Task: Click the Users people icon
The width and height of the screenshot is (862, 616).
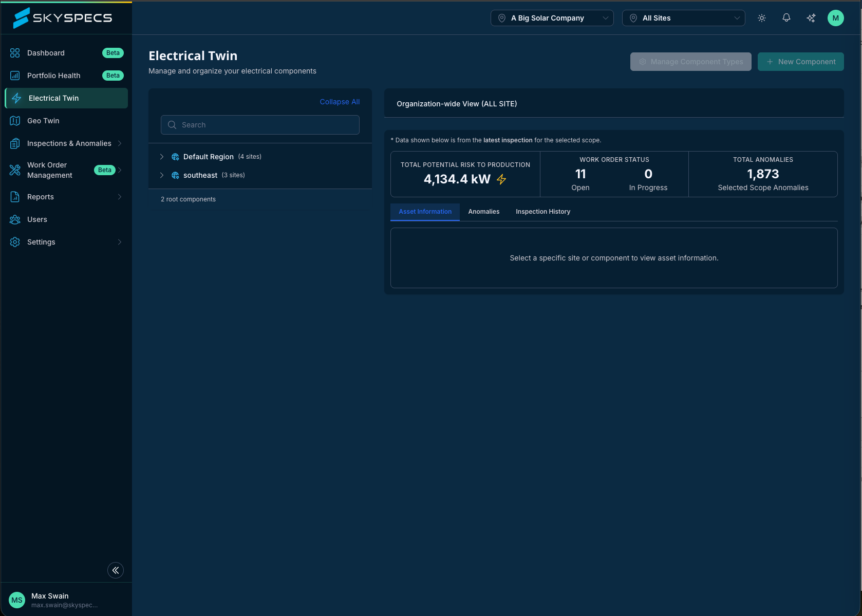Action: (15, 219)
